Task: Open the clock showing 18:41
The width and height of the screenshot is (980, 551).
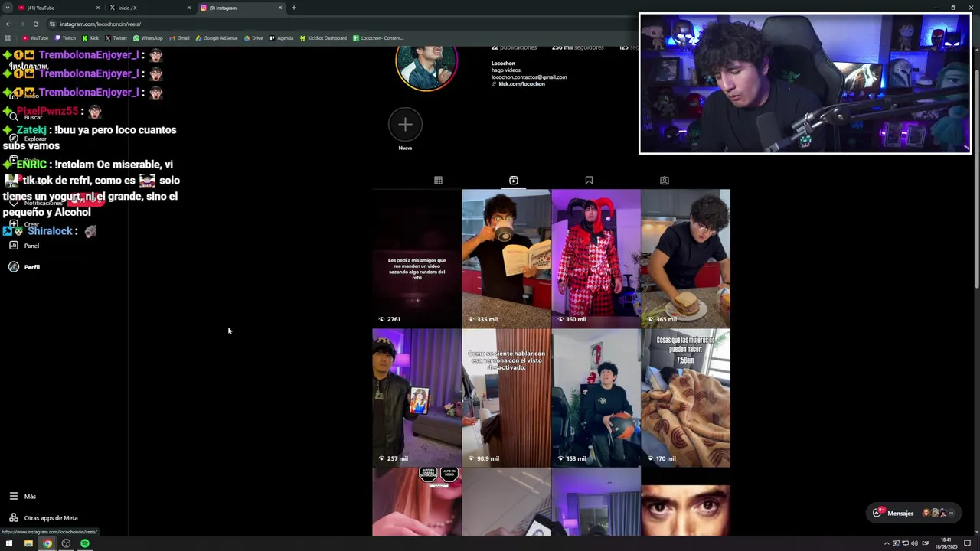Action: point(948,543)
